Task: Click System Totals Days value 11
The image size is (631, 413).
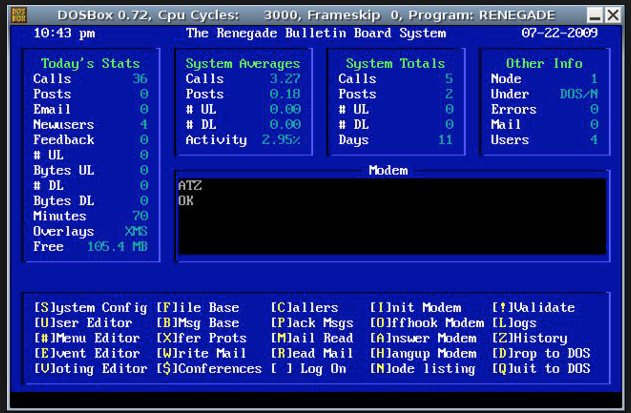Action: pos(445,140)
